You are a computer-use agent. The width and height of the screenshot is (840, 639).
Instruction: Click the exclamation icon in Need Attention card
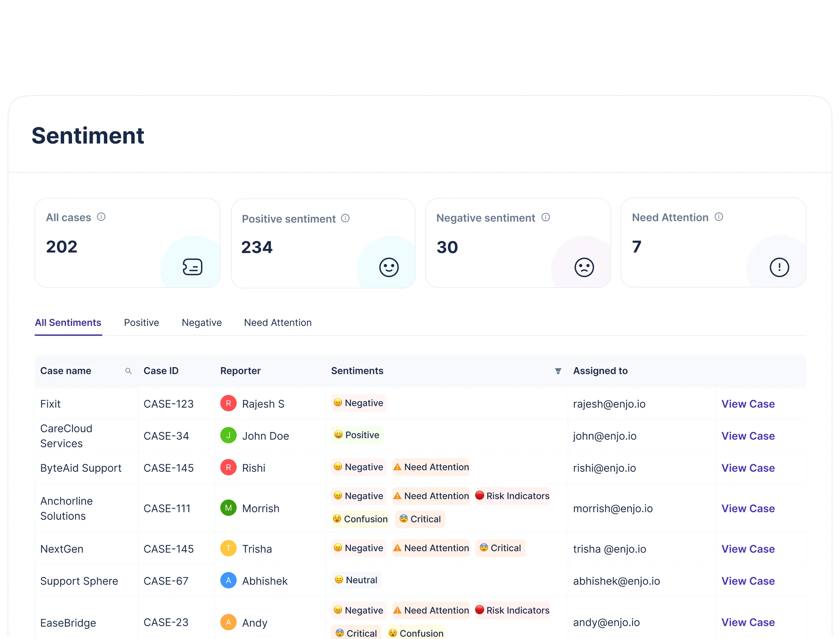[x=779, y=267]
